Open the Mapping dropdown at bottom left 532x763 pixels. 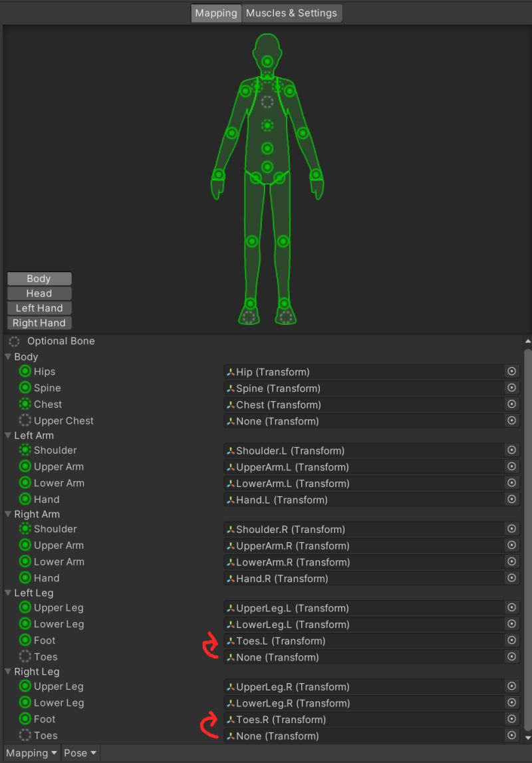(31, 752)
